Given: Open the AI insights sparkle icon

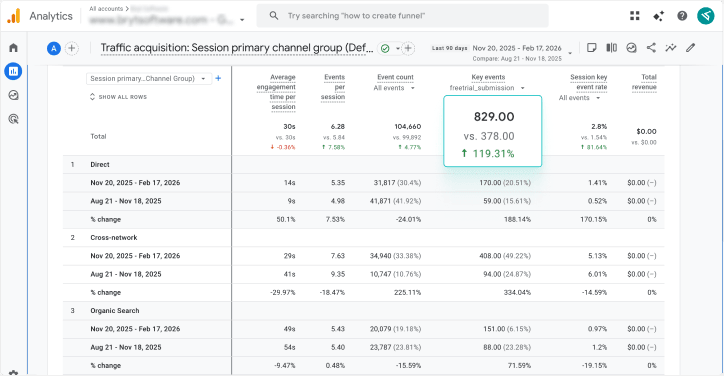Looking at the screenshot, I should click(x=658, y=16).
